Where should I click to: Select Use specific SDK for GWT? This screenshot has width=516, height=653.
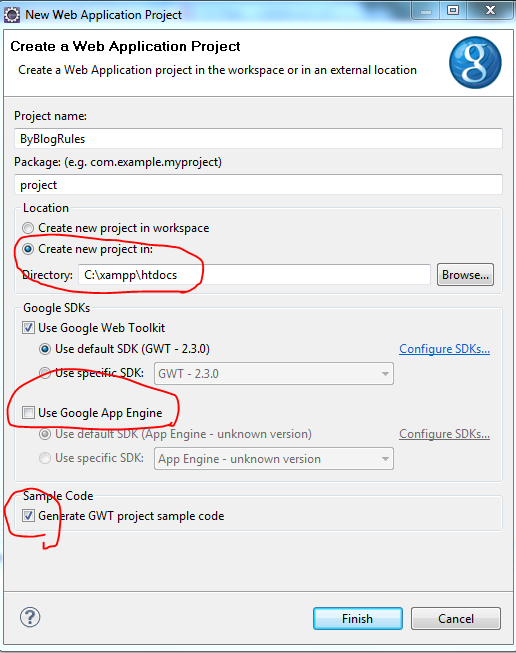(45, 373)
